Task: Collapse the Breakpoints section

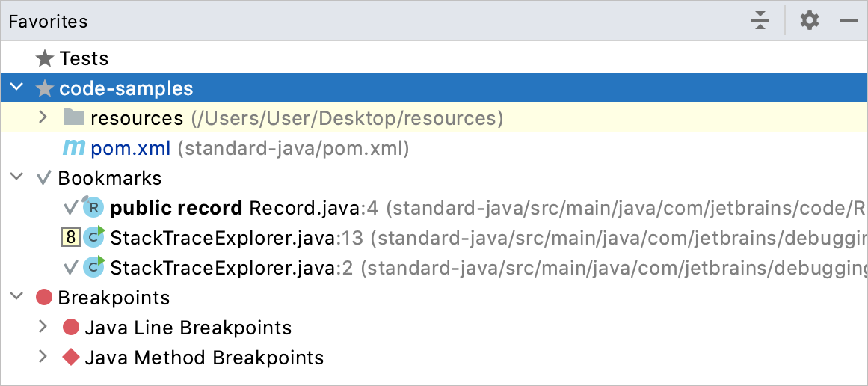Action: point(18,298)
